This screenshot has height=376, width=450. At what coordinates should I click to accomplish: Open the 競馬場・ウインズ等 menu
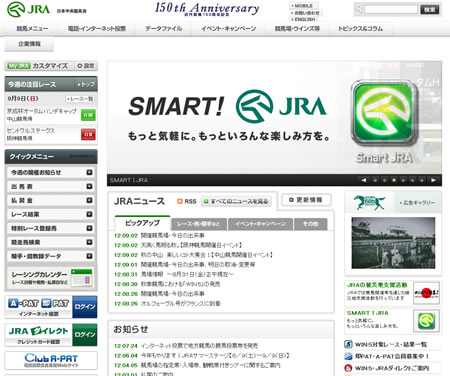pos(297,29)
